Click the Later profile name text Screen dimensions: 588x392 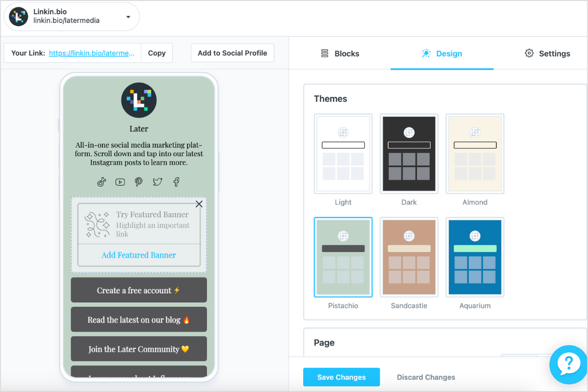pos(139,129)
